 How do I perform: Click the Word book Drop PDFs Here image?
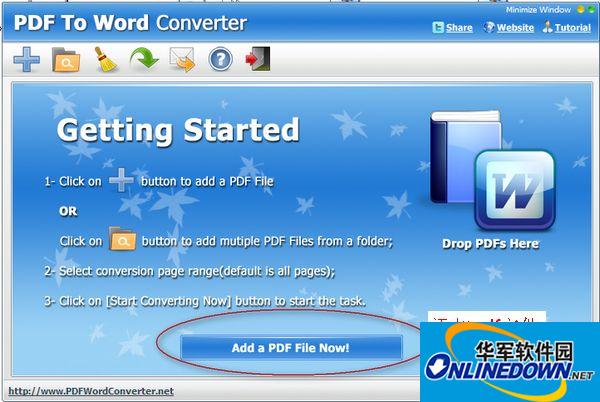492,171
